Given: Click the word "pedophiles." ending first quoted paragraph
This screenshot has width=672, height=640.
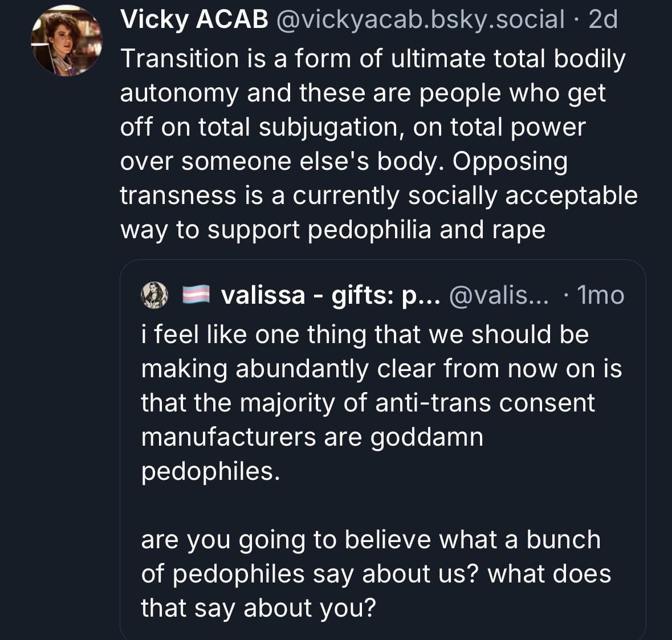Looking at the screenshot, I should 211,471.
